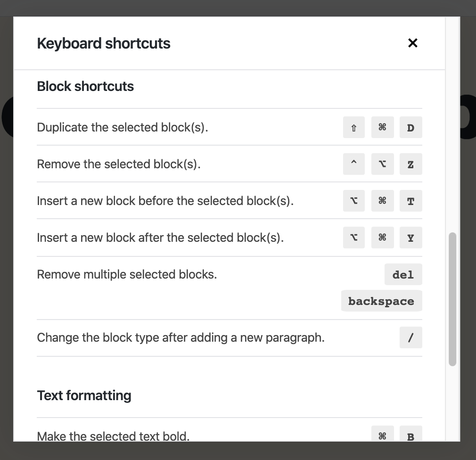Click the D key in Duplicate shortcut
The height and width of the screenshot is (460, 476).
pyautogui.click(x=411, y=128)
